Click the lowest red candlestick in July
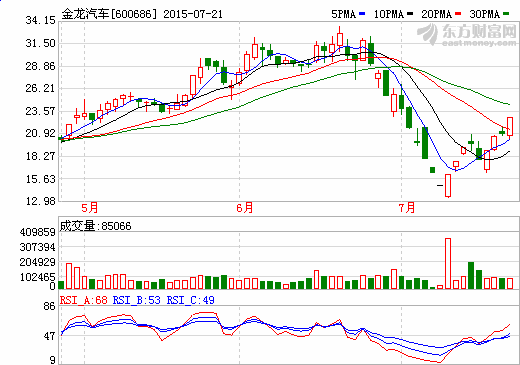This screenshot has width=520, height=365. pyautogui.click(x=448, y=186)
